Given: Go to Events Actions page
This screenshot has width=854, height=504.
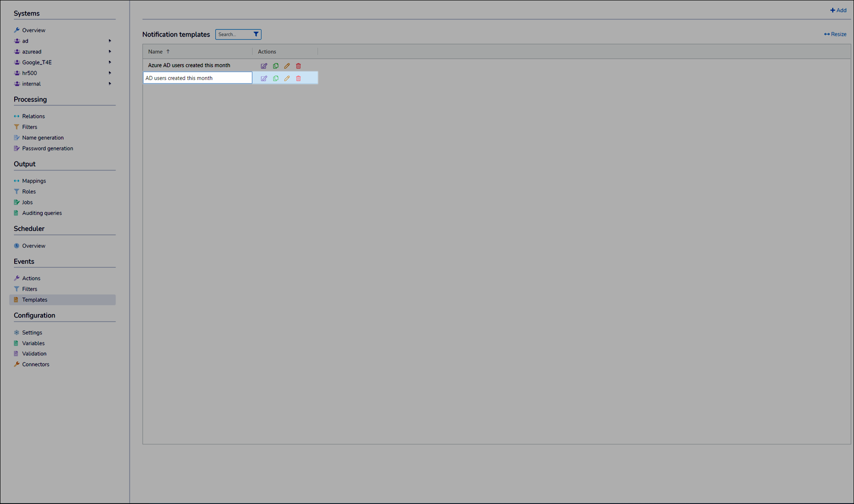Looking at the screenshot, I should point(31,278).
